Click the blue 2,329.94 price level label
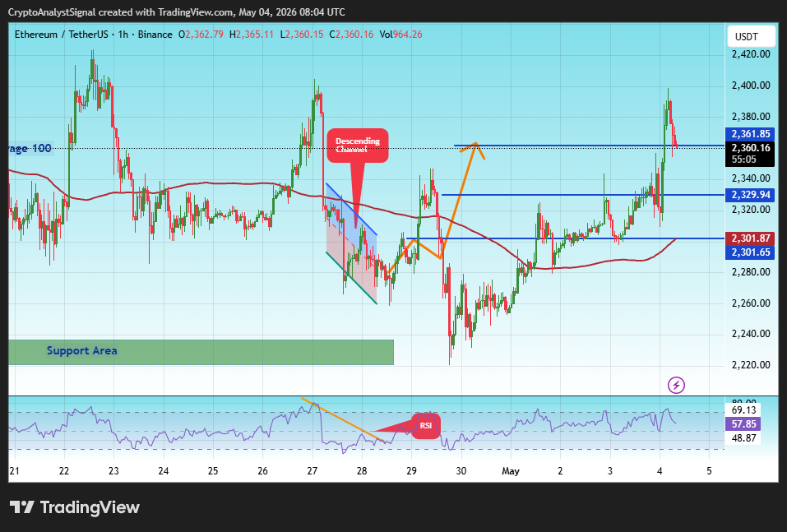Image resolution: width=787 pixels, height=532 pixels. coord(750,195)
